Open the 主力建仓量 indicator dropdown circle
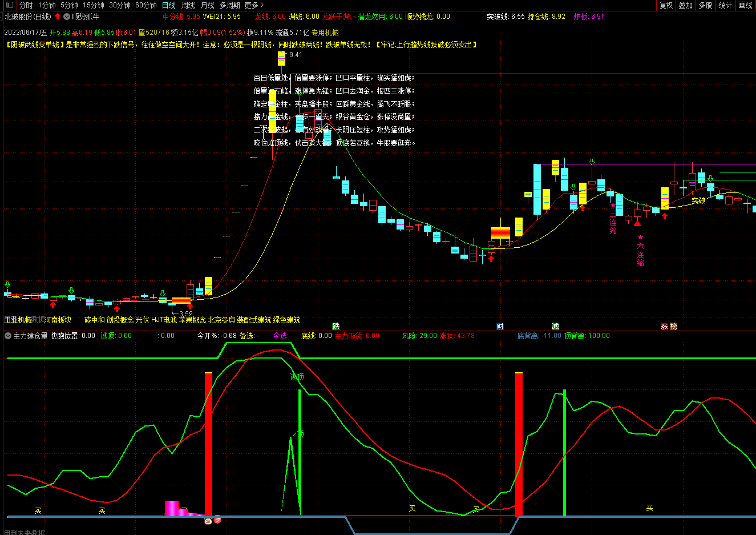Viewport: 756px width, 535px height. [8, 336]
